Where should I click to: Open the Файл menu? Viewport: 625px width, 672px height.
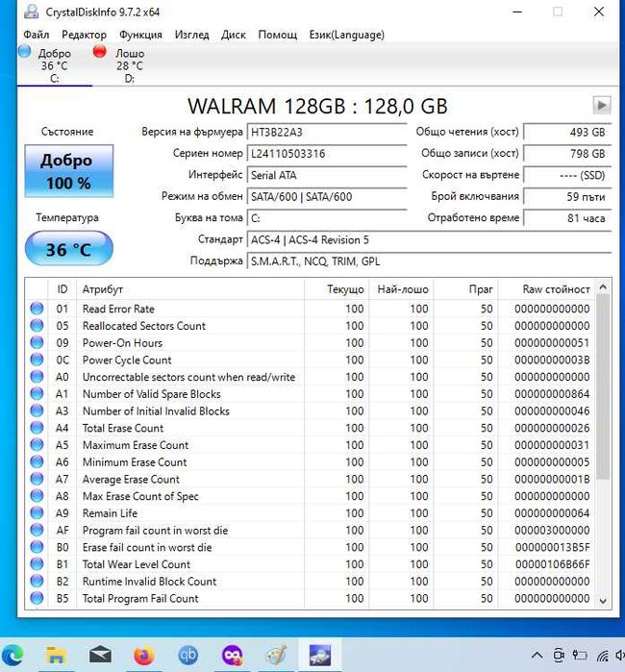click(36, 35)
